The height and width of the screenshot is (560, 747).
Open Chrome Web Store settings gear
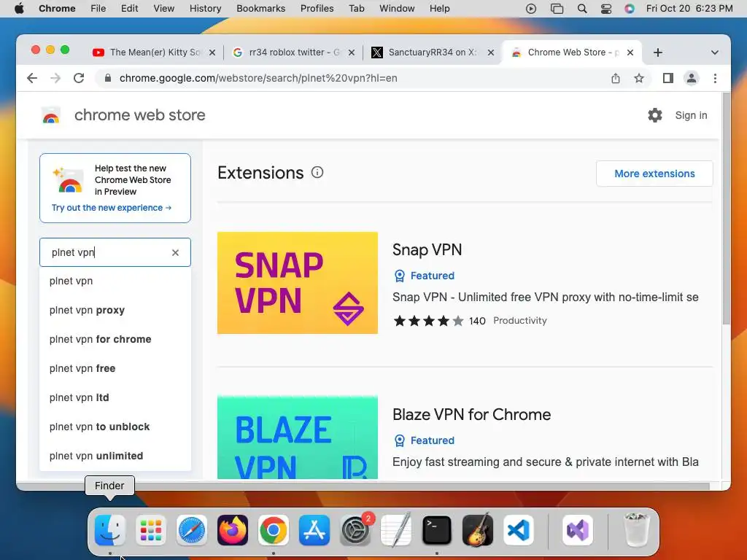(655, 115)
